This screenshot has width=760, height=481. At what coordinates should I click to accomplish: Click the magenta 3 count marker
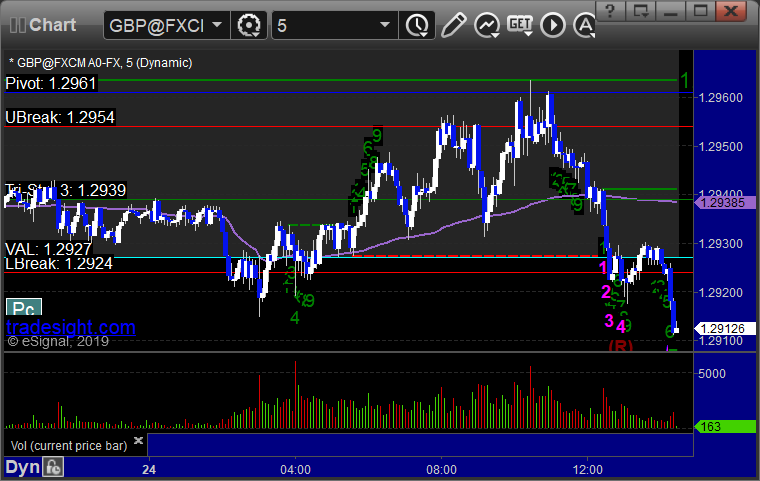(x=609, y=320)
